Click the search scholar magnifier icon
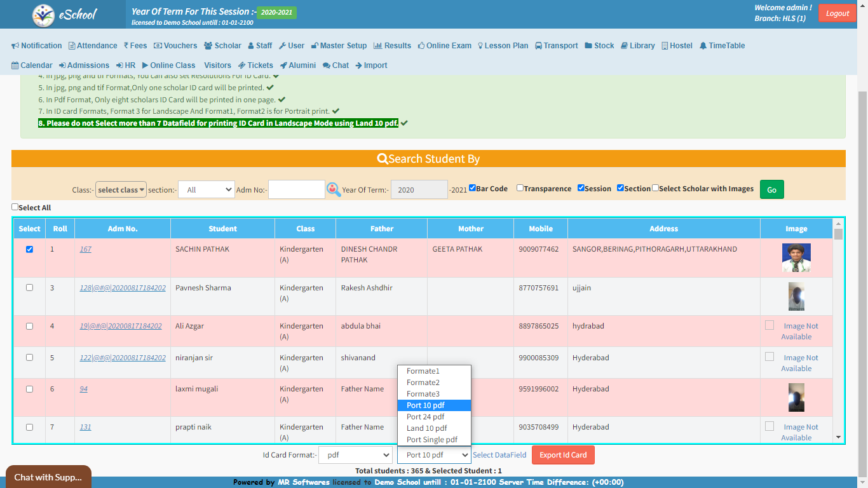 [334, 189]
